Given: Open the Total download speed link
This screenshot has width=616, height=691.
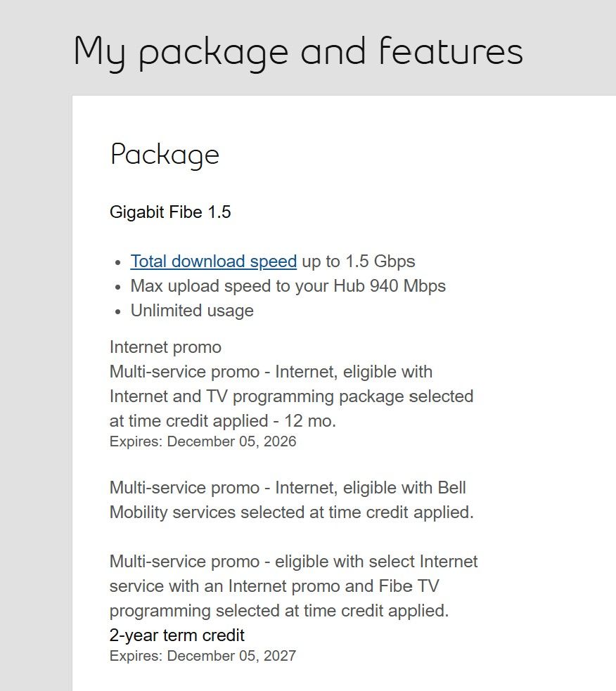Looking at the screenshot, I should (x=213, y=261).
